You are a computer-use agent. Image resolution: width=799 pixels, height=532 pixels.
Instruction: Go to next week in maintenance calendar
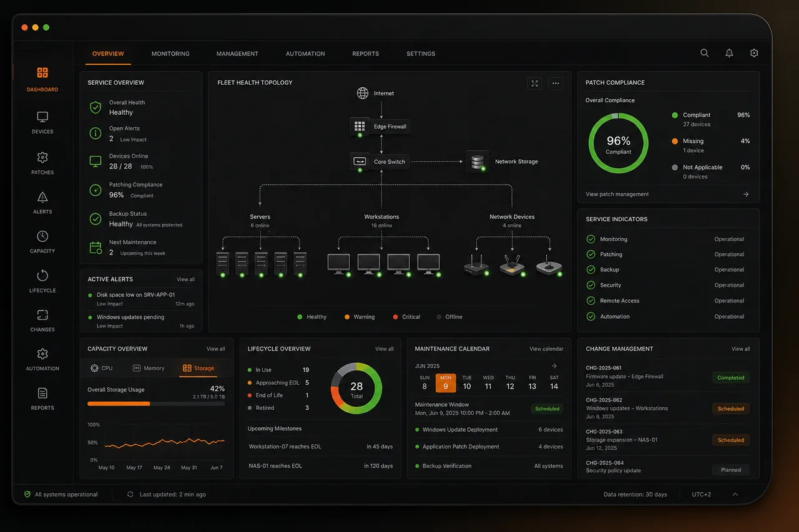[554, 366]
